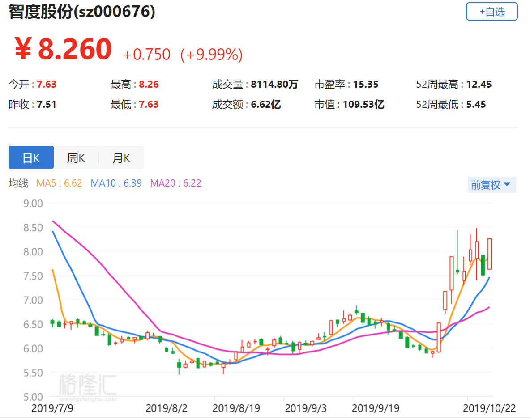Click the 市值 value 109.53亿
Viewport: 530px width, 420px height.
(x=363, y=104)
